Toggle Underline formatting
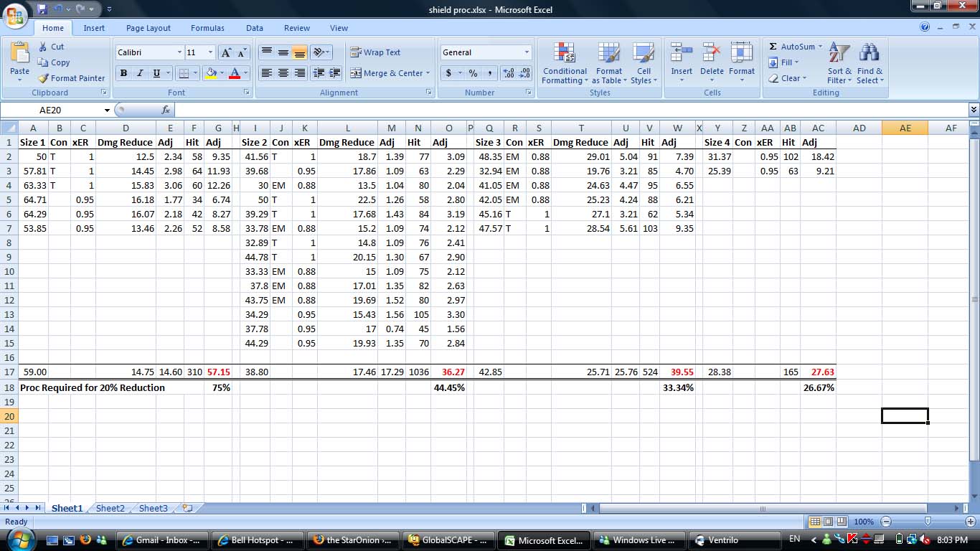The height and width of the screenshot is (551, 980). (156, 73)
